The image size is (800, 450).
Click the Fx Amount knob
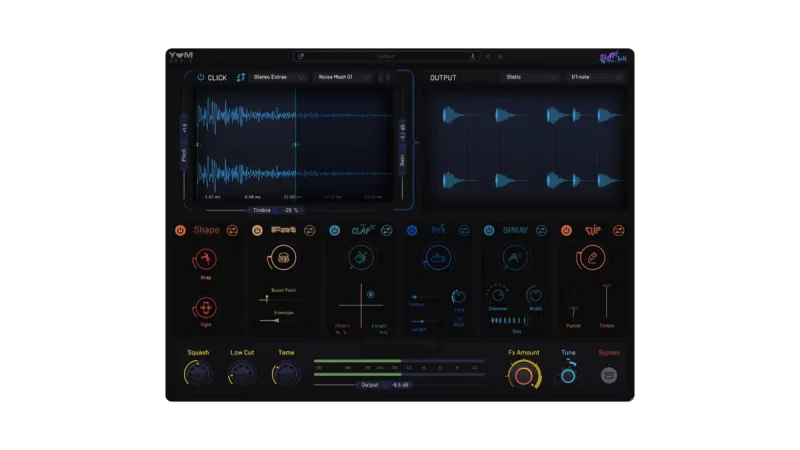[x=523, y=375]
